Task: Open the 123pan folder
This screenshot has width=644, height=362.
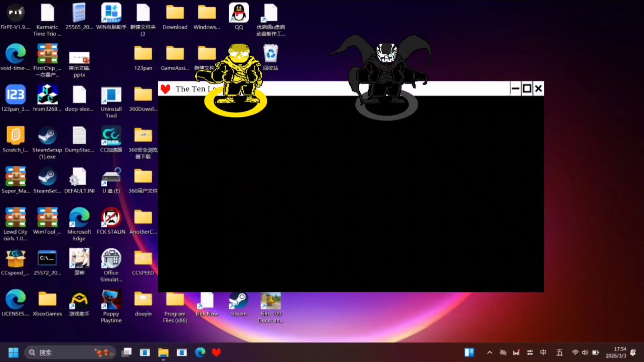Action: coord(143,54)
